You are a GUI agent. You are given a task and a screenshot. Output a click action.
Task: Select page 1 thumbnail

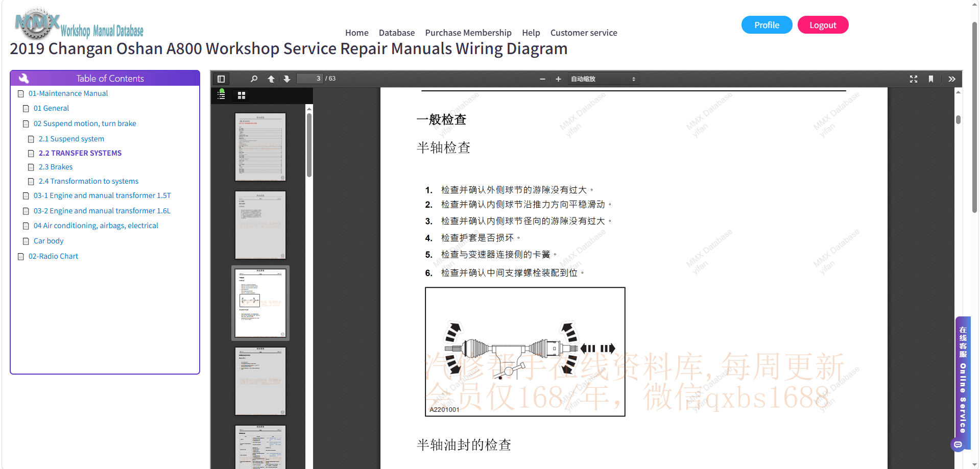[x=260, y=147]
